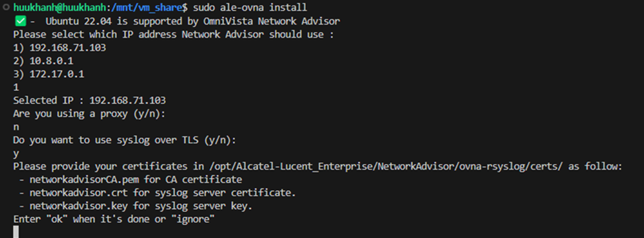Viewport: 644px width, 238px height.
Task: Click the terminal cursor block at bottom
Action: tap(16, 232)
